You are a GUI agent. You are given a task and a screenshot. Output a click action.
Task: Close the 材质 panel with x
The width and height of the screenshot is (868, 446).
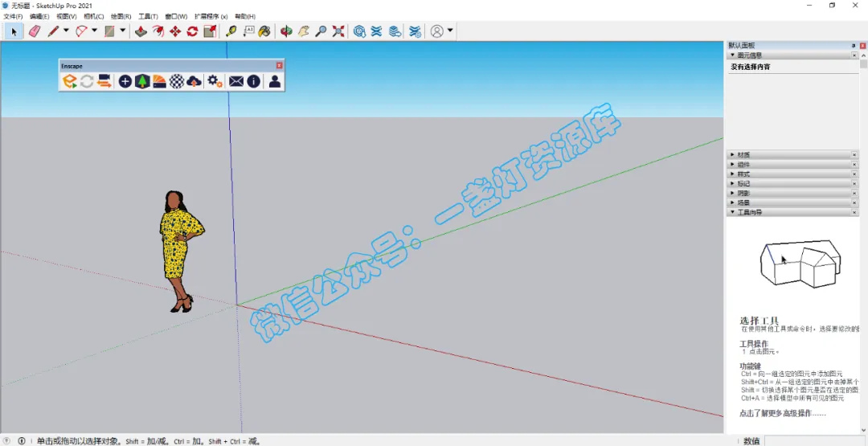click(x=854, y=155)
